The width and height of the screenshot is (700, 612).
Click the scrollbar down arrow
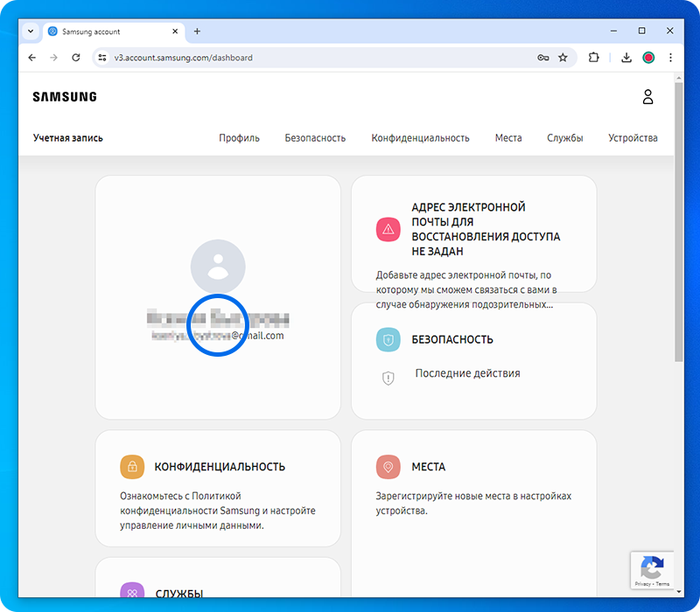tap(679, 592)
